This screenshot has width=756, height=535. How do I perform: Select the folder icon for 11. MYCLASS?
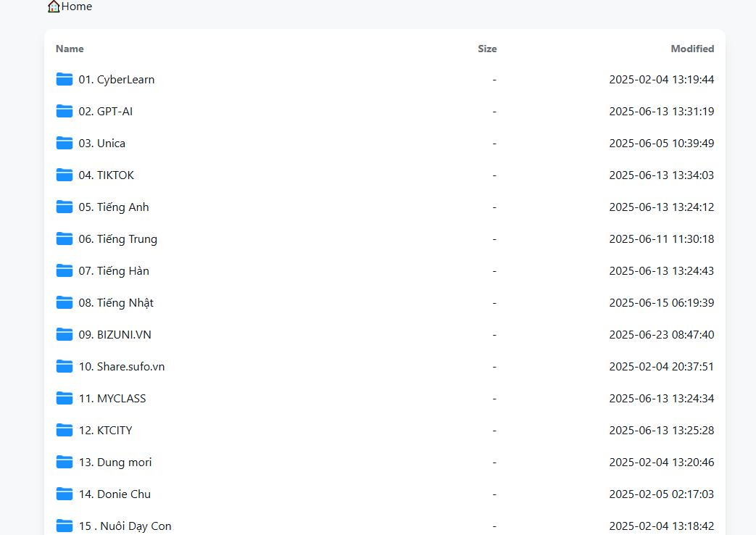tap(65, 398)
